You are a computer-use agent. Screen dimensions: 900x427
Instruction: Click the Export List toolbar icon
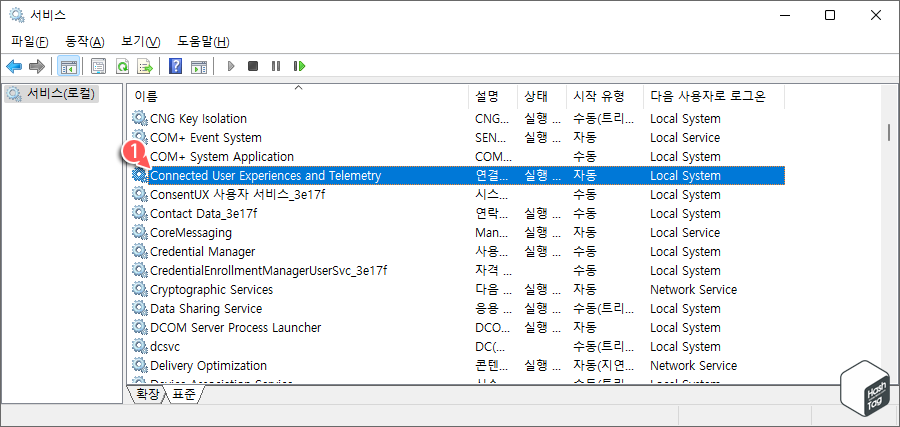point(145,67)
